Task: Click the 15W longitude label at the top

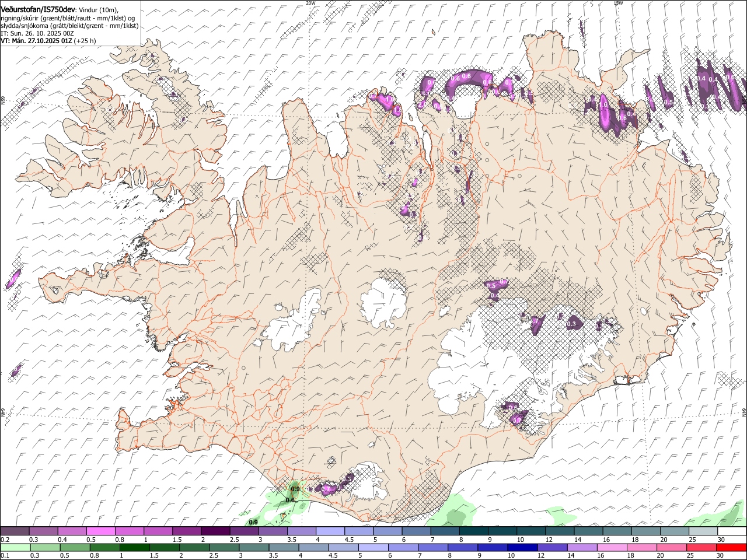Action: point(618,3)
